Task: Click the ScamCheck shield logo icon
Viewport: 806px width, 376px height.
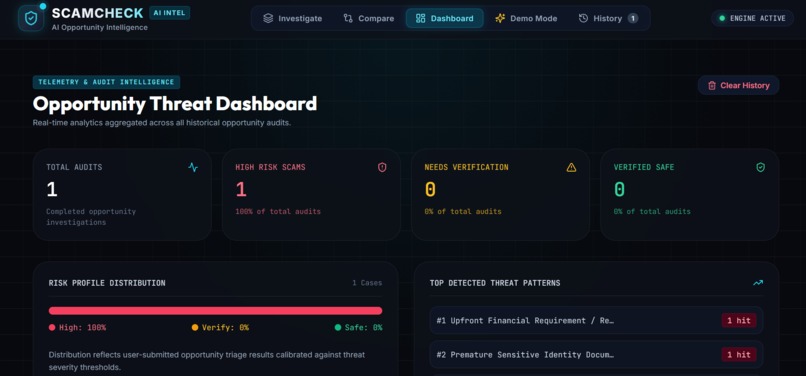Action: [31, 19]
